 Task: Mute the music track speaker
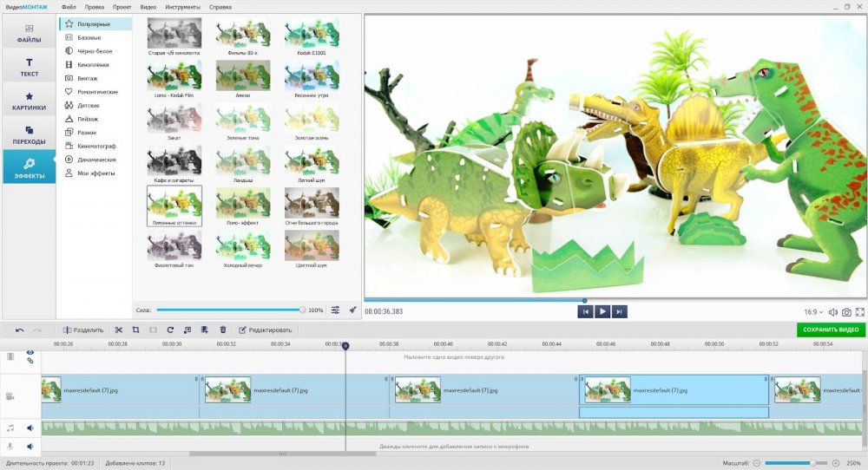[30, 428]
